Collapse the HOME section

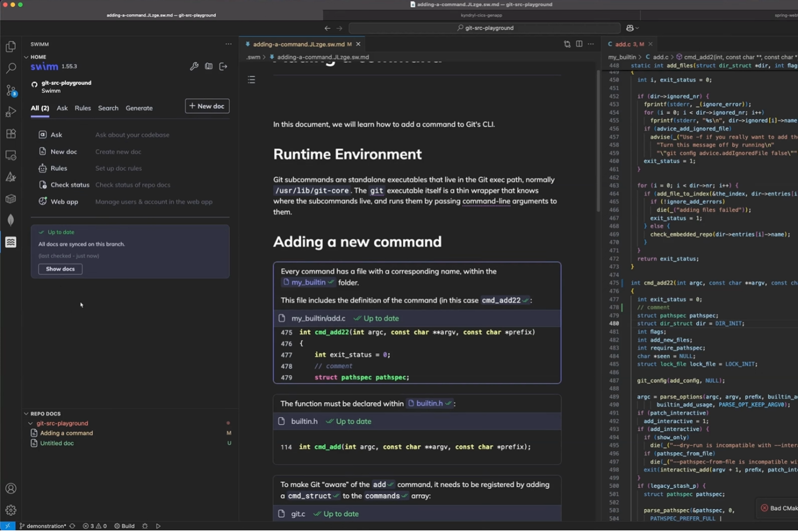[x=26, y=57]
